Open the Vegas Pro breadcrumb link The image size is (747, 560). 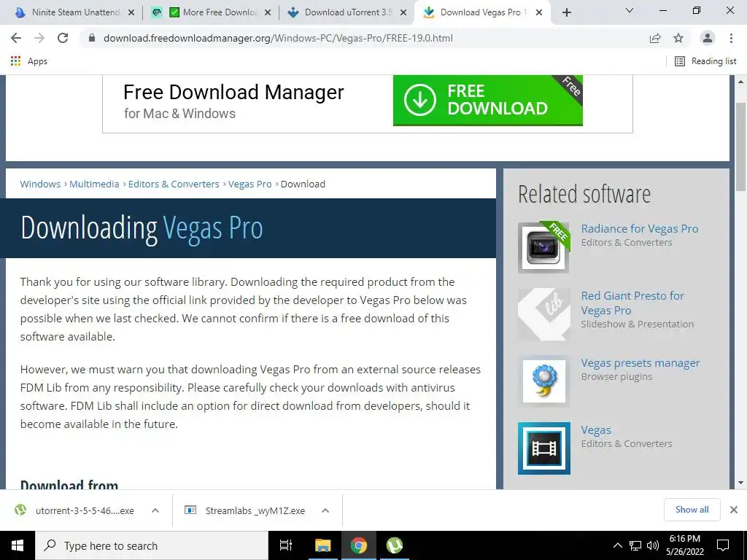[x=249, y=184]
